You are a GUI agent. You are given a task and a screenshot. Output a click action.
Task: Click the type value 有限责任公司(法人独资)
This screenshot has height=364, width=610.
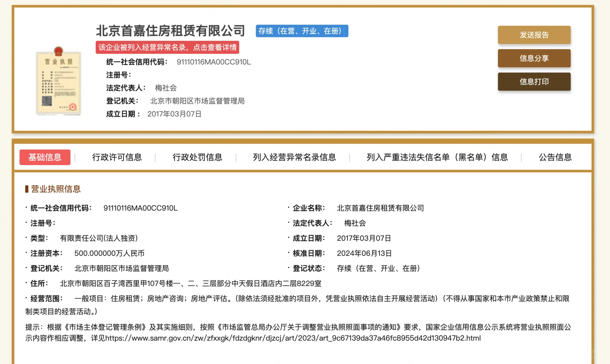coord(99,238)
